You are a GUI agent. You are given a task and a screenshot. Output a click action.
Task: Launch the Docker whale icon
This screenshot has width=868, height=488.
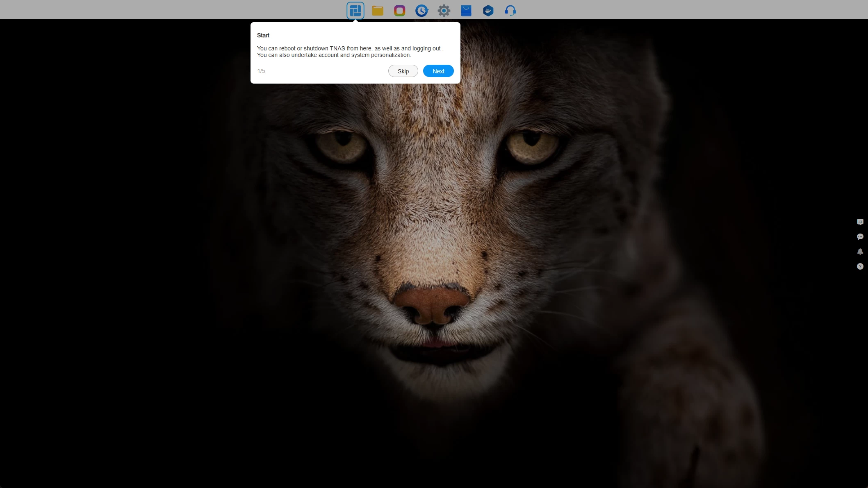tap(488, 11)
